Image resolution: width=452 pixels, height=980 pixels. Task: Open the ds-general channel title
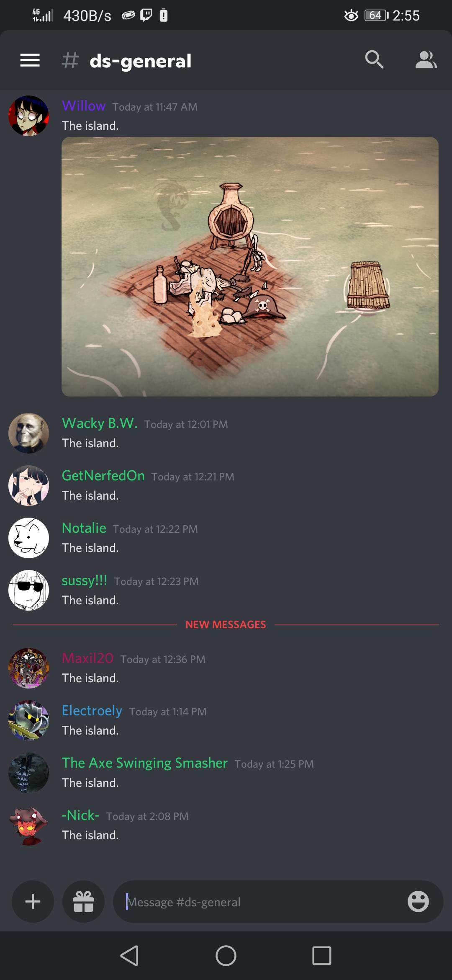[140, 61]
